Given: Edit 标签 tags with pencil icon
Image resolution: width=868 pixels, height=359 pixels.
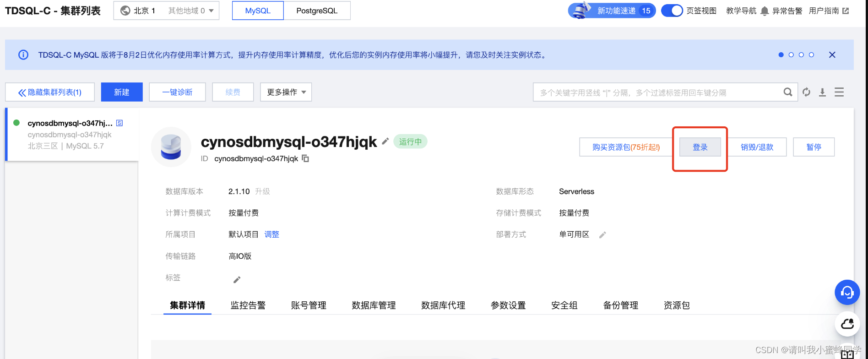Looking at the screenshot, I should pyautogui.click(x=237, y=280).
